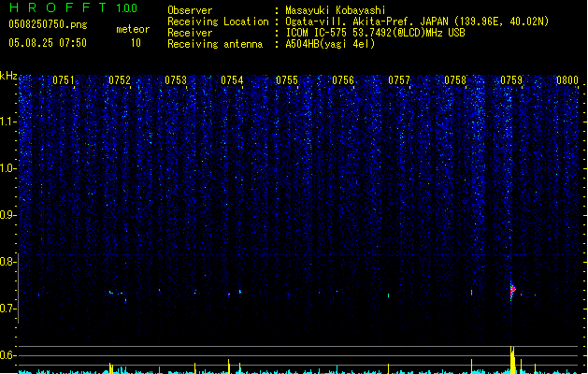
Task: Select the filename 0508250750.png
Action: click(x=48, y=24)
